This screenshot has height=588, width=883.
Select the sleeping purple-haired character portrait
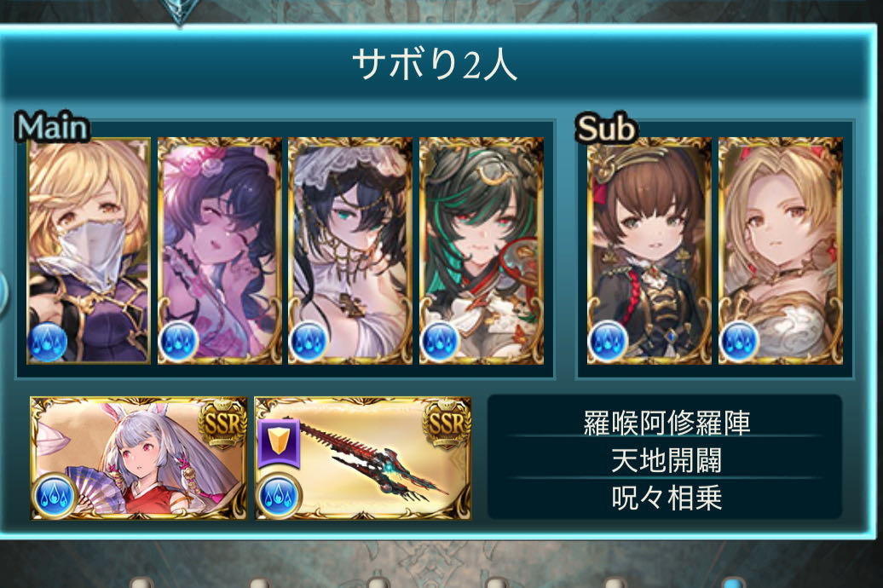[x=220, y=251]
